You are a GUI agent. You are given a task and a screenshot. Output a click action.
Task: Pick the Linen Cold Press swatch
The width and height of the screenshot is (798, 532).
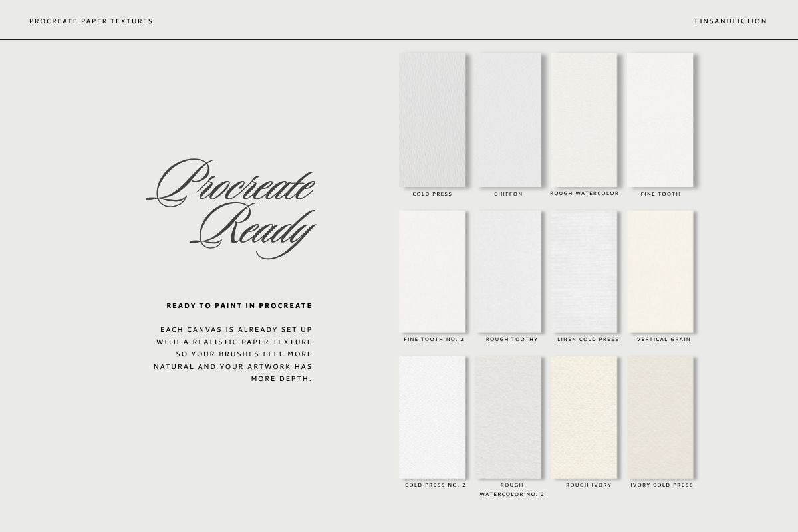click(584, 271)
